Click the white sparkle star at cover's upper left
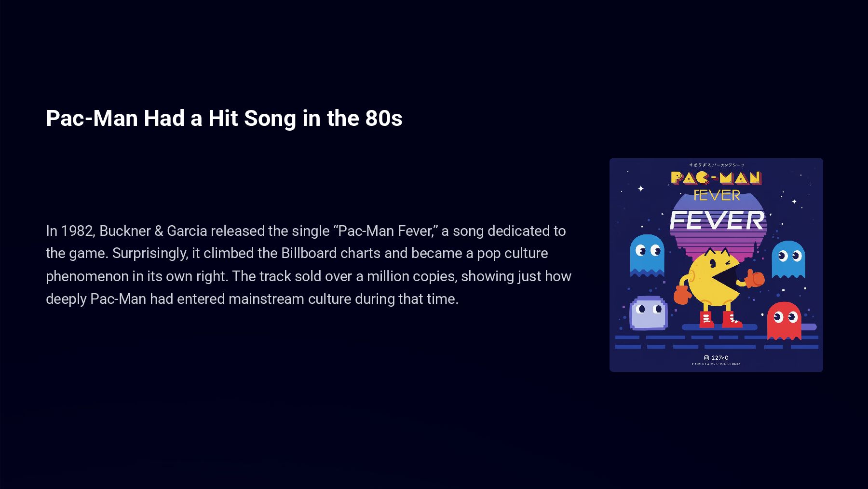The image size is (868, 489). [x=641, y=189]
